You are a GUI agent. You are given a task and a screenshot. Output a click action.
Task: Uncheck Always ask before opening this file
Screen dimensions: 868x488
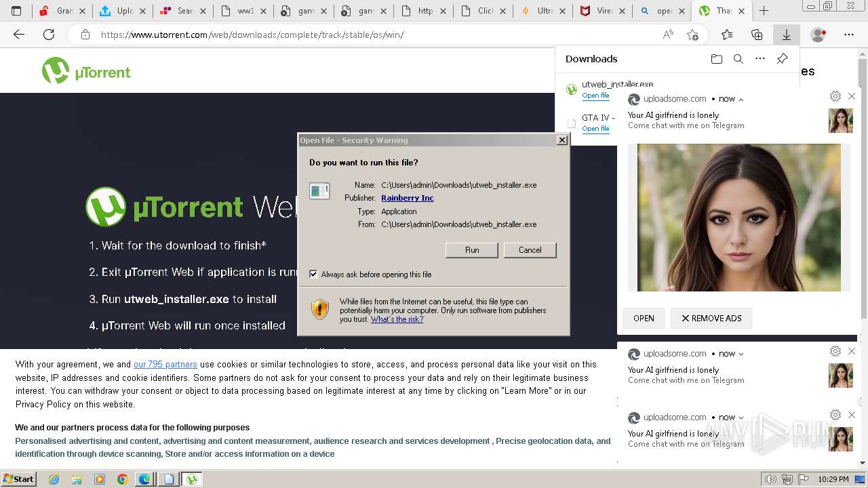[x=313, y=274]
